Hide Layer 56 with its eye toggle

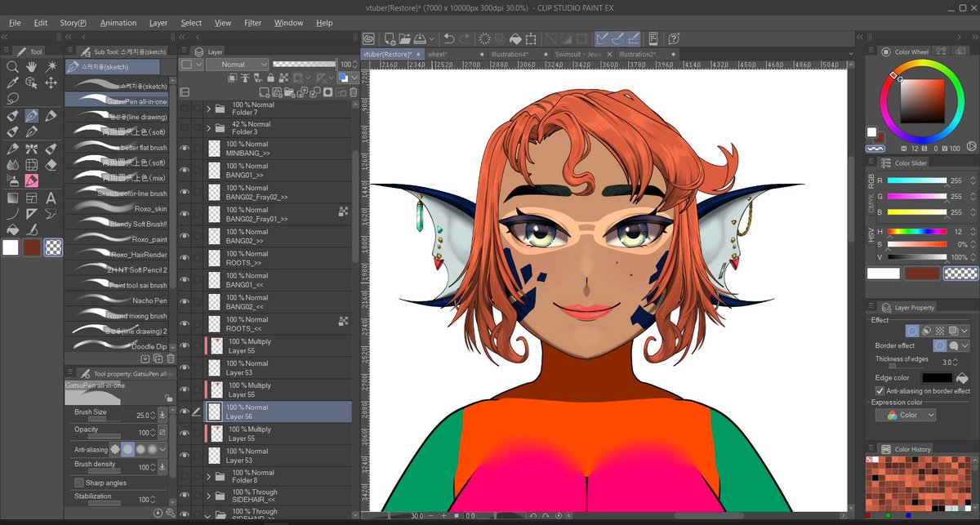[184, 411]
